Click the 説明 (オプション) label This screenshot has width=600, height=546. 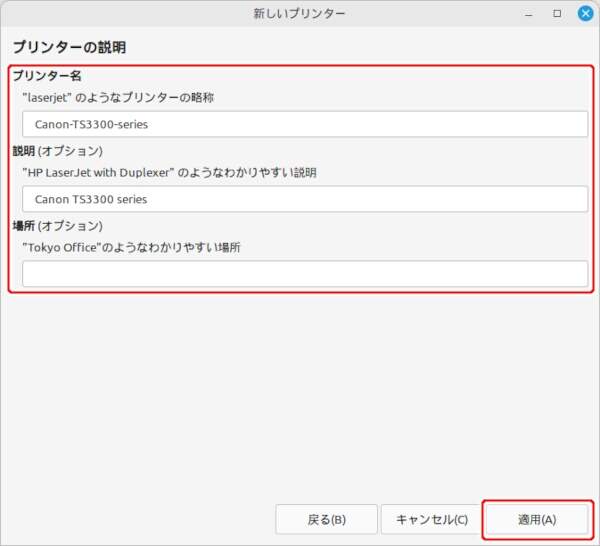(x=58, y=151)
